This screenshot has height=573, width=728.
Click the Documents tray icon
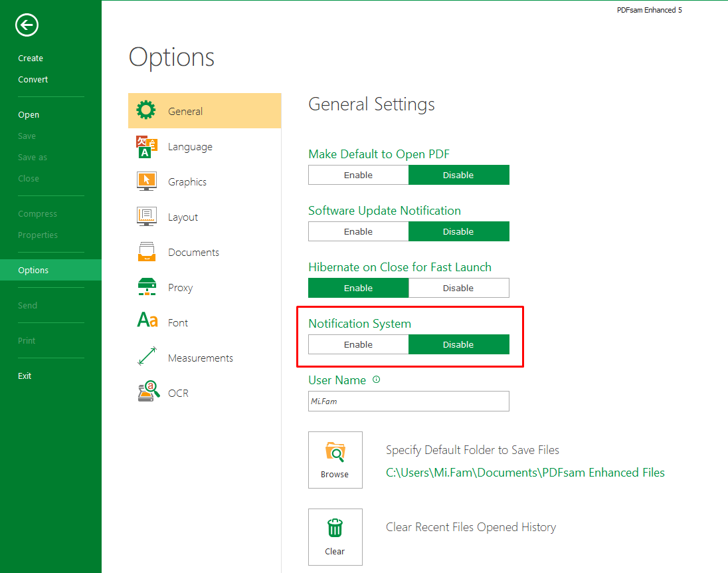147,252
